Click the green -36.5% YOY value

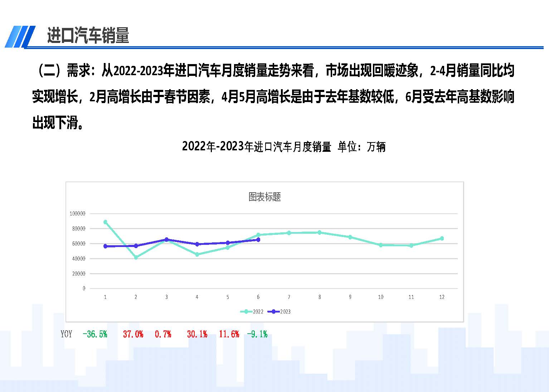(95, 334)
